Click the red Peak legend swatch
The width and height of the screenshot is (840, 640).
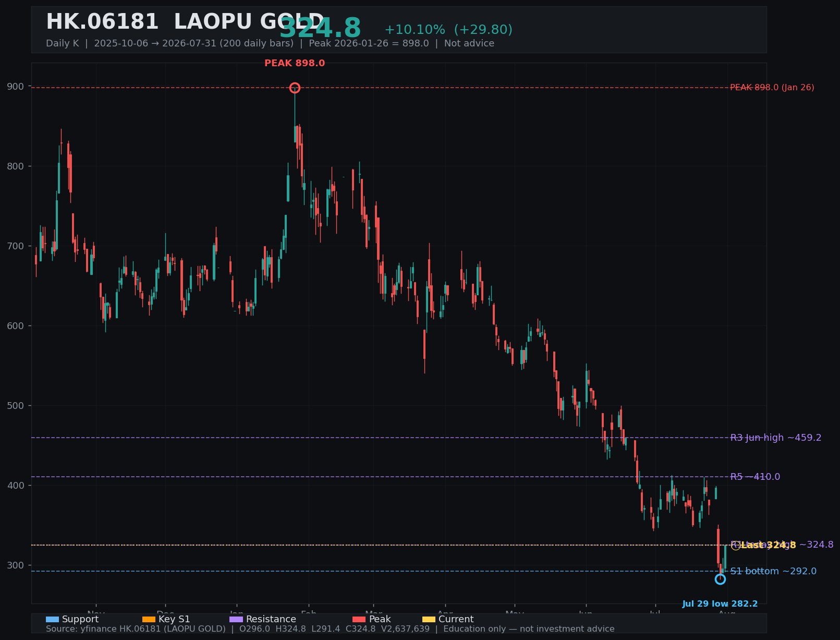[x=359, y=620]
